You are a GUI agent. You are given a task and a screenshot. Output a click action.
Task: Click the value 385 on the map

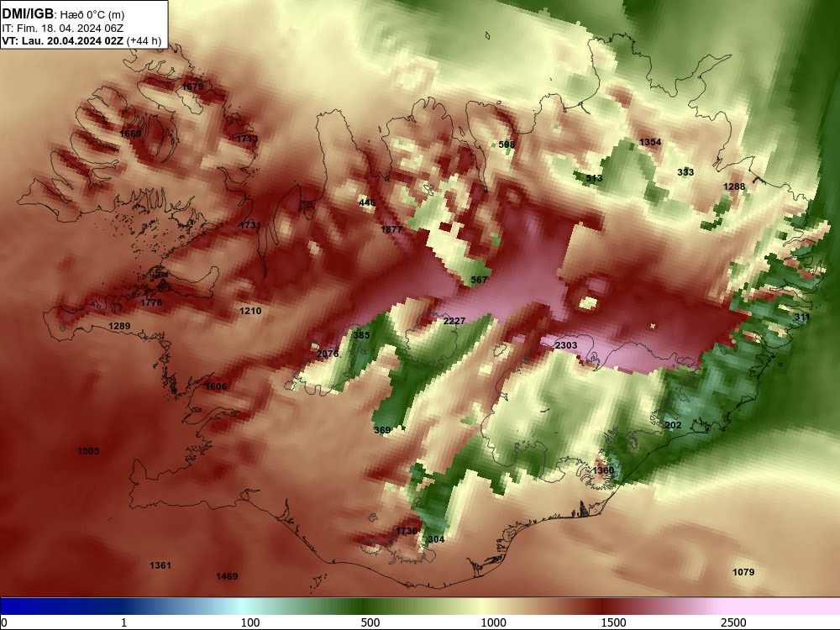pyautogui.click(x=361, y=335)
